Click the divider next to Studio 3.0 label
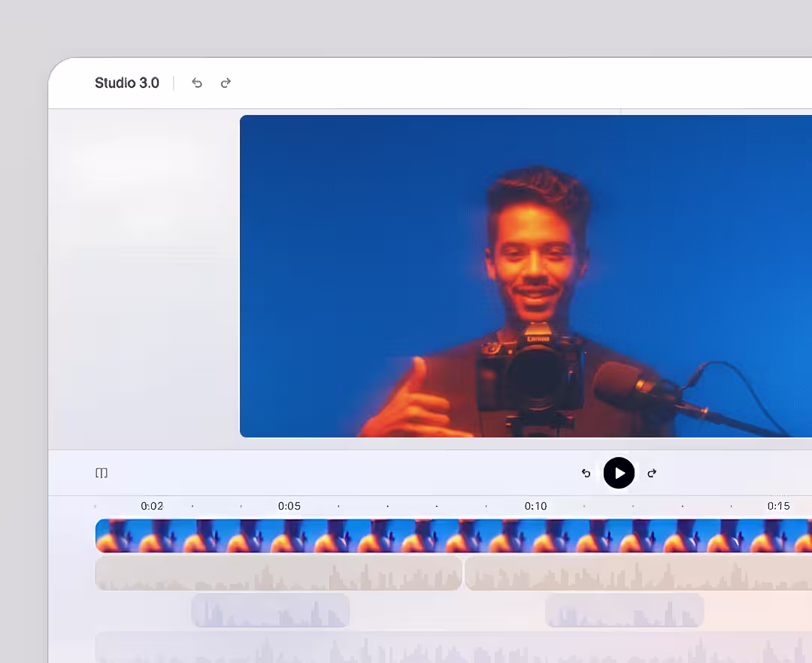812x663 pixels. (174, 83)
